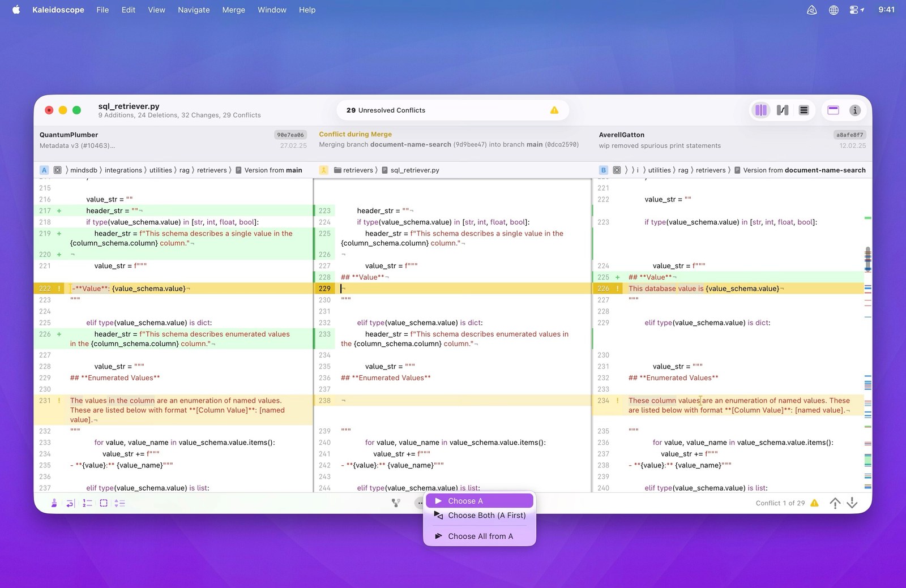The image size is (906, 588).
Task: Open 'Version from document-name-search' path item
Action: [x=800, y=170]
